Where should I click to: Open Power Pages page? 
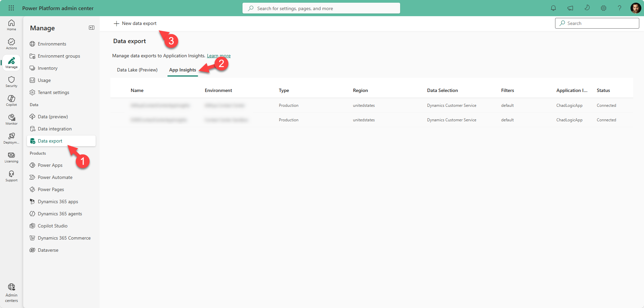click(x=61, y=189)
